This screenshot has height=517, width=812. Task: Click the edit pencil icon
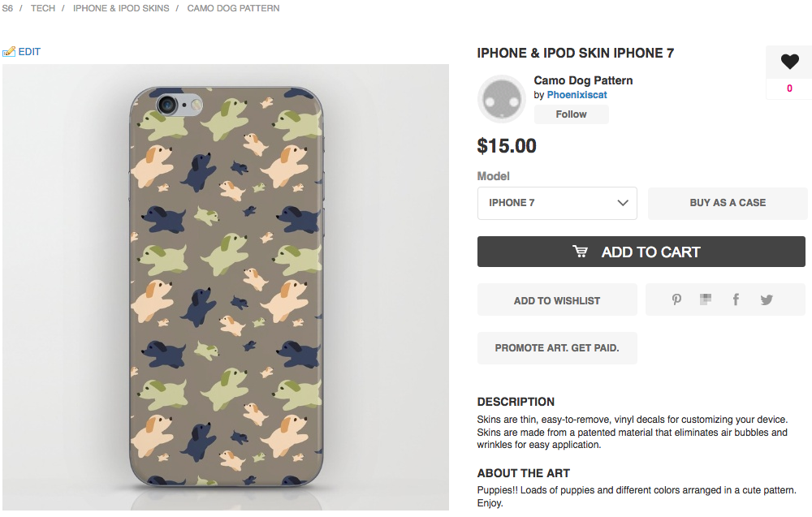click(9, 52)
